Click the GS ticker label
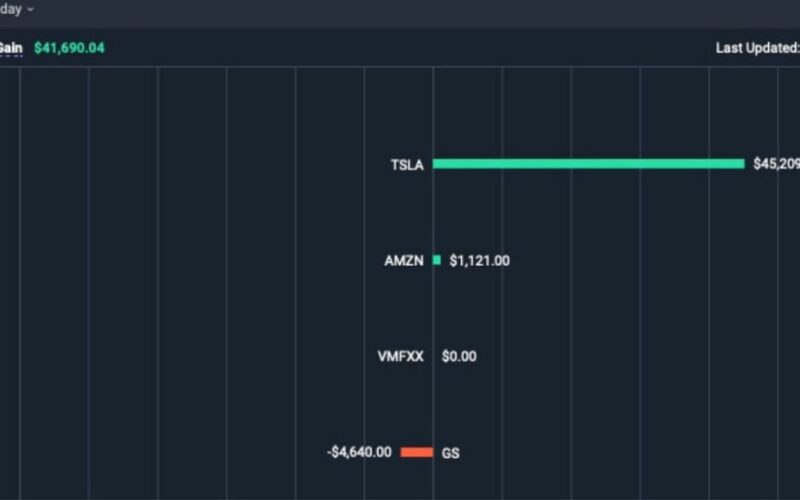 [x=451, y=453]
